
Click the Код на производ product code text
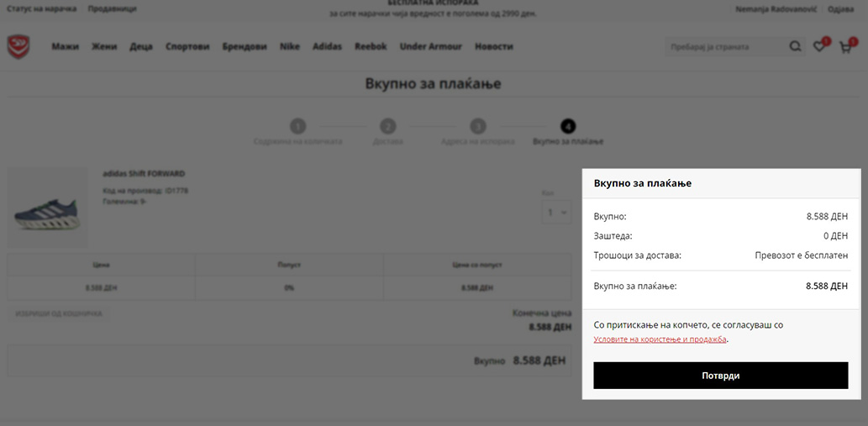[x=146, y=191]
